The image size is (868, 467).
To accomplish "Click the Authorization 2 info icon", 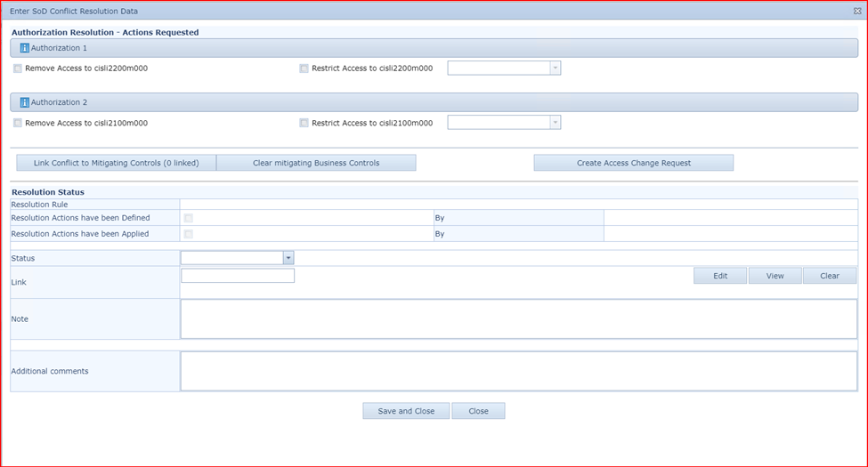I will click(25, 103).
